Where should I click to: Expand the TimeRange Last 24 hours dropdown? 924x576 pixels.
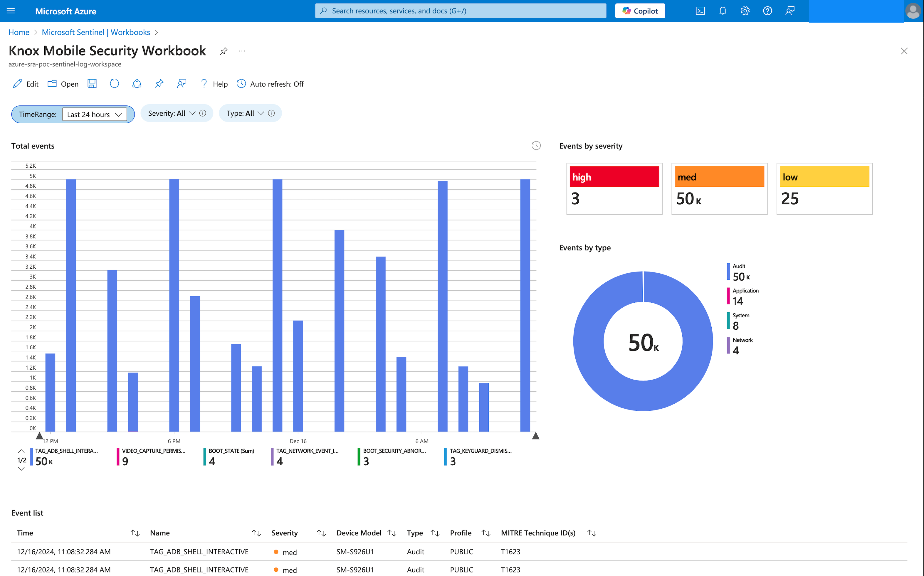click(x=95, y=114)
